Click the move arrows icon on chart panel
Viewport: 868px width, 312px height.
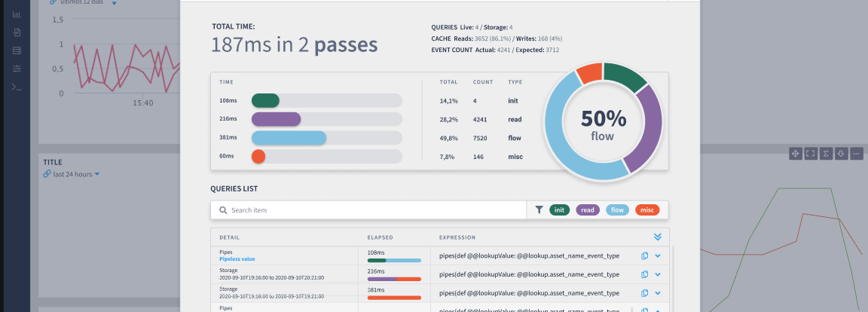pyautogui.click(x=795, y=154)
